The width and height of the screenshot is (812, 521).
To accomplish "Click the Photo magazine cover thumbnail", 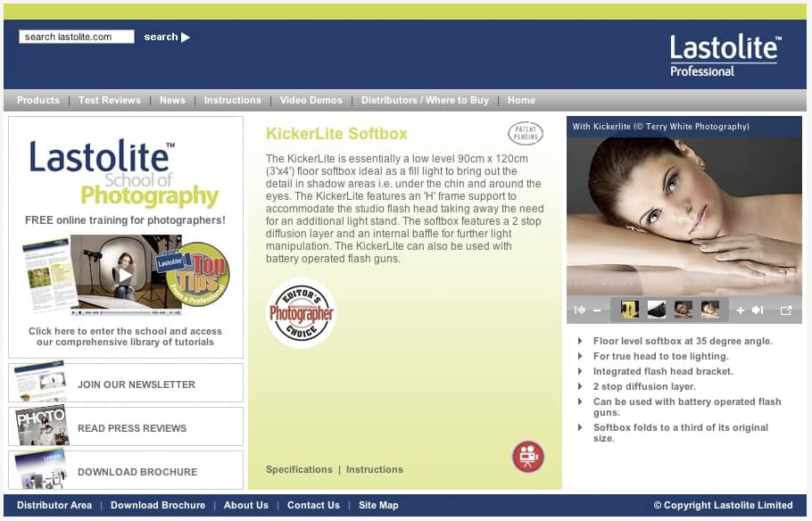I will [x=41, y=426].
